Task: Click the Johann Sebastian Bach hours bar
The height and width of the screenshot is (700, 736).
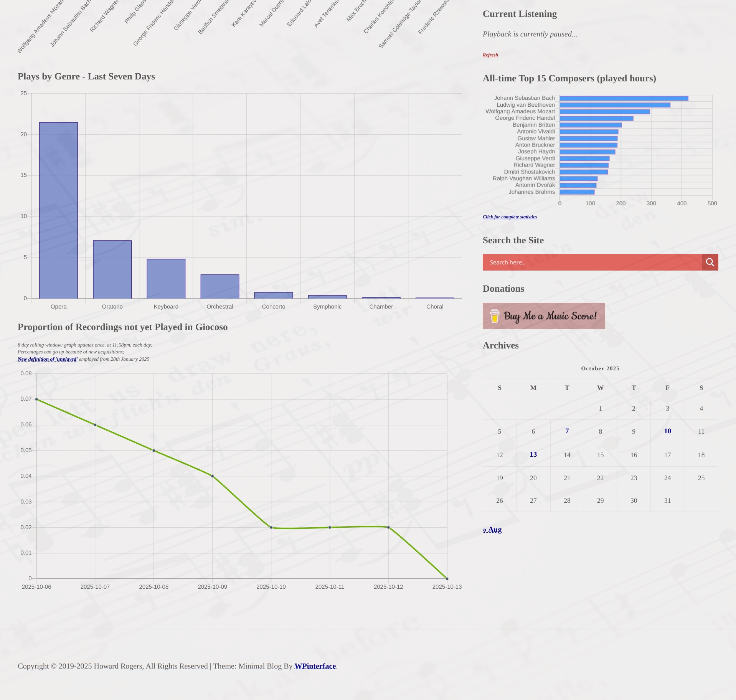Action: pyautogui.click(x=624, y=98)
